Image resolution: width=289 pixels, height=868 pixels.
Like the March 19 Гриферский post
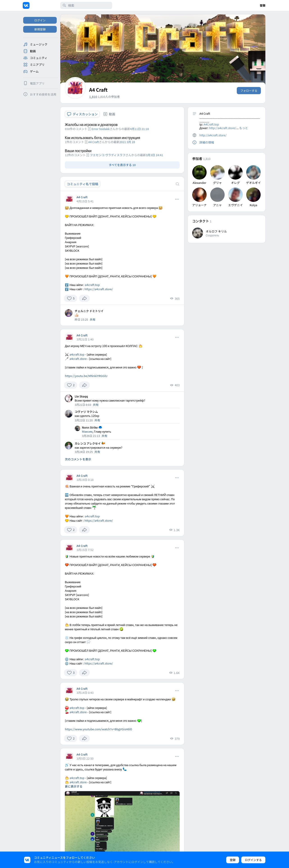point(71,530)
